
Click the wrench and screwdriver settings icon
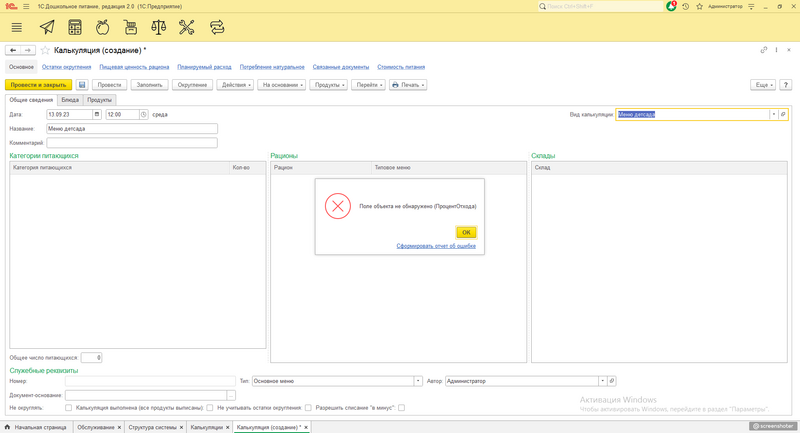pos(187,27)
